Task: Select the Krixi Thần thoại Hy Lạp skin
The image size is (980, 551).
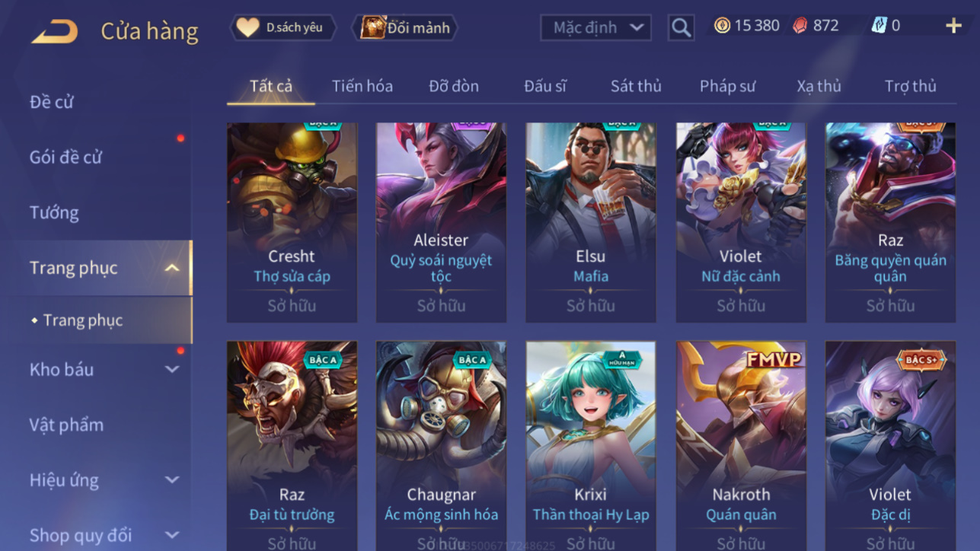Action: 591,446
